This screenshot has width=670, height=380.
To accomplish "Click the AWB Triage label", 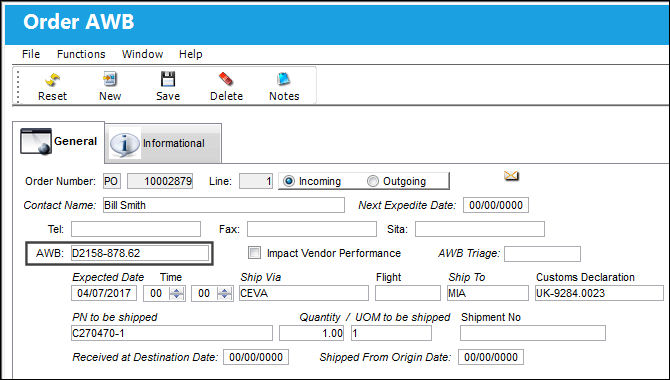I will pyautogui.click(x=469, y=253).
